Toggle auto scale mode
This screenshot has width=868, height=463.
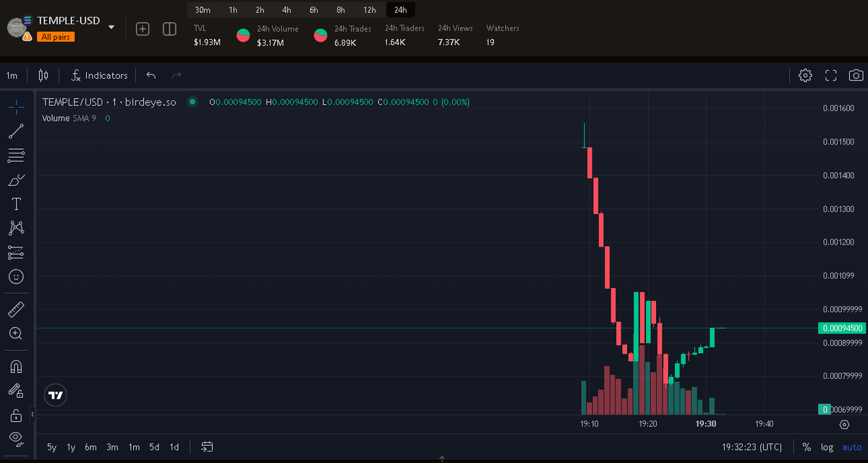pyautogui.click(x=851, y=447)
